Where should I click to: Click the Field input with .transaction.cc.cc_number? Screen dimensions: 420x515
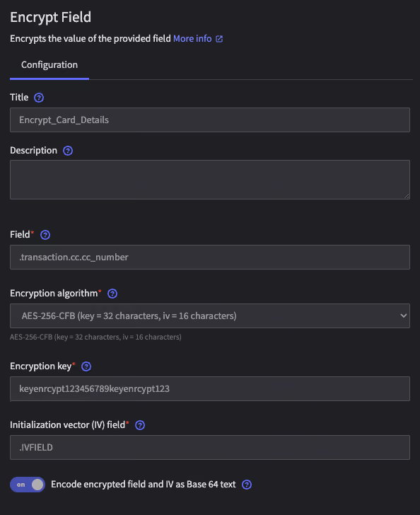pos(210,257)
